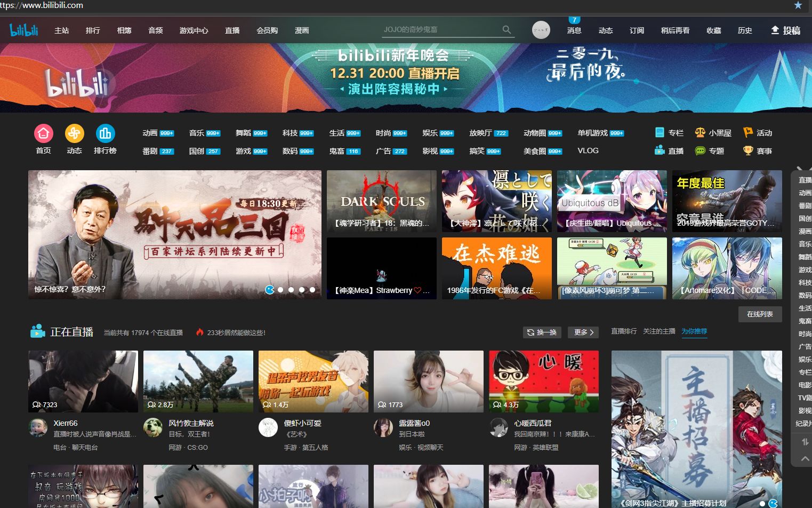Viewport: 812px width, 508px height.
Task: Open the 消息 icon showing 7 notifications
Action: pyautogui.click(x=575, y=30)
